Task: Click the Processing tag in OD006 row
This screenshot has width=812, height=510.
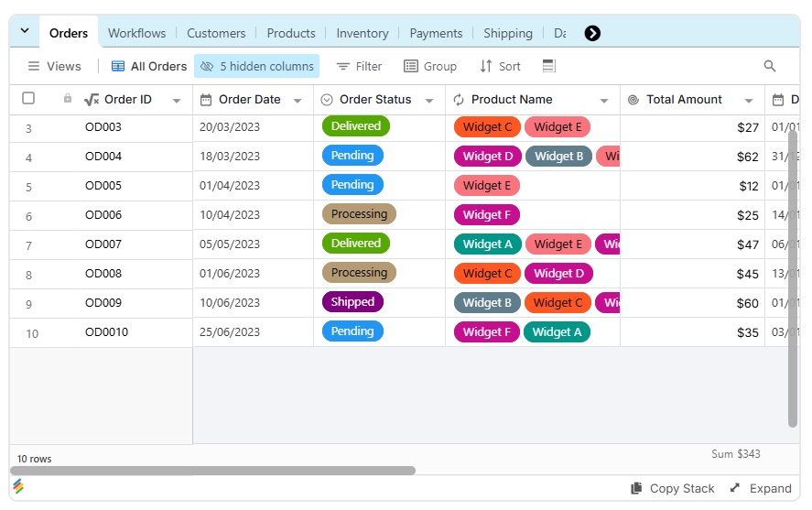Action: coord(359,214)
